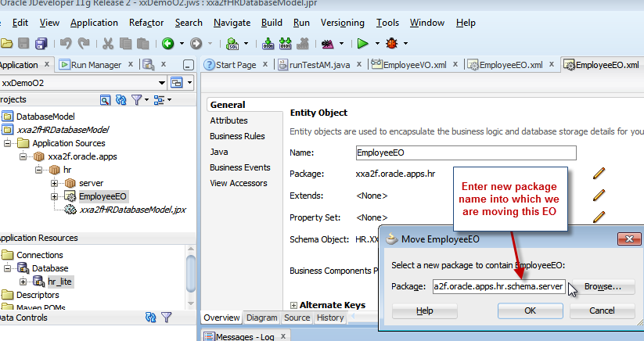Open the Versioning menu

tap(342, 23)
